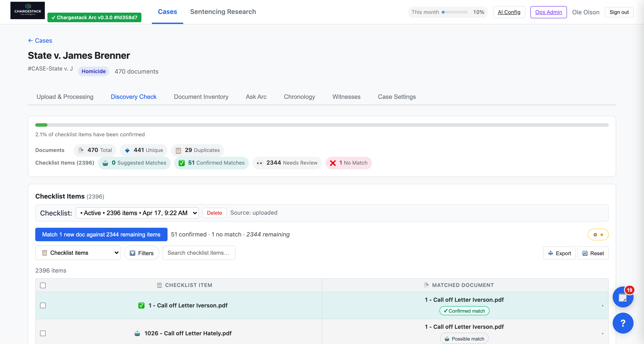Open the Upload & Processing tab
This screenshot has height=344, width=644.
65,97
